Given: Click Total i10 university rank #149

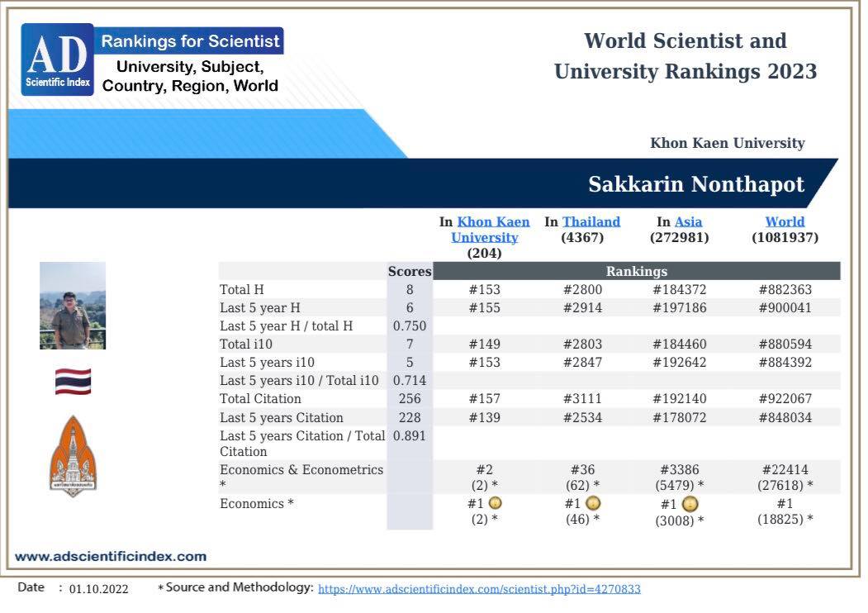Looking at the screenshot, I should [484, 345].
